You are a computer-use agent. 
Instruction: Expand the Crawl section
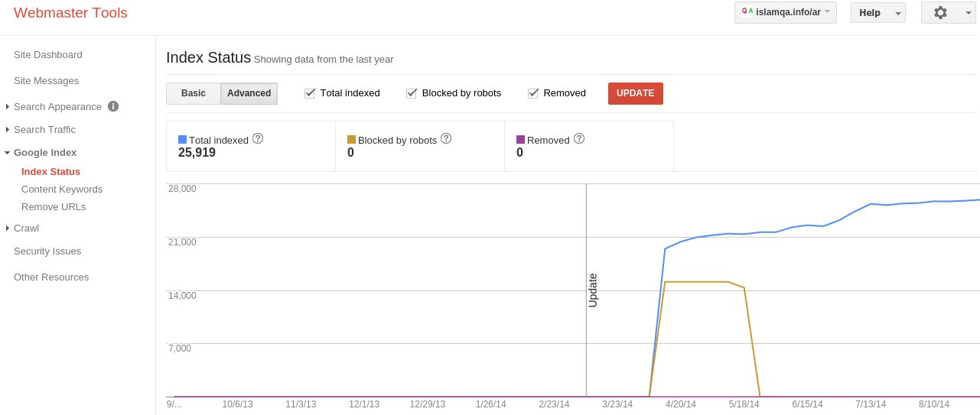click(x=7, y=229)
